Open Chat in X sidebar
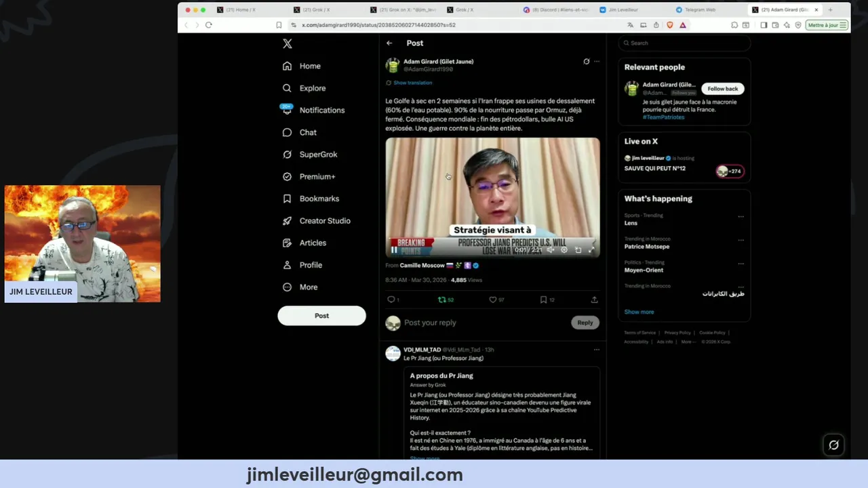 click(300, 132)
